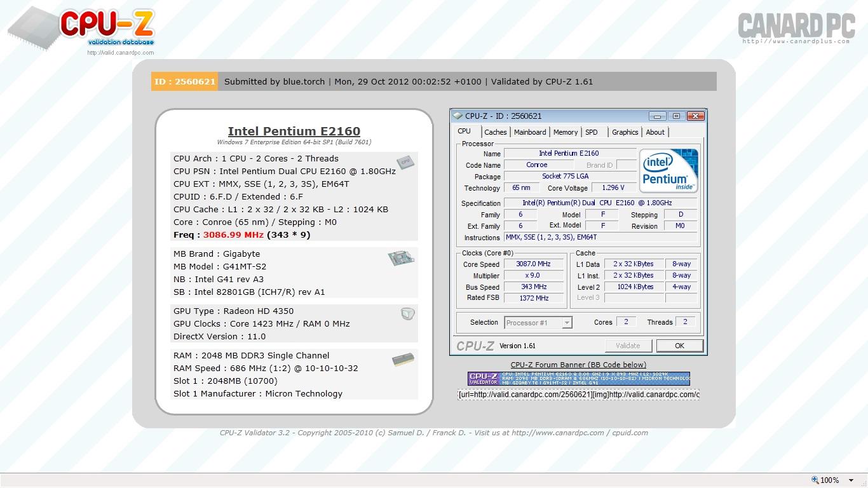Click the GPU Type : Radeon HD 4350 line
This screenshot has width=868, height=488.
tap(234, 311)
